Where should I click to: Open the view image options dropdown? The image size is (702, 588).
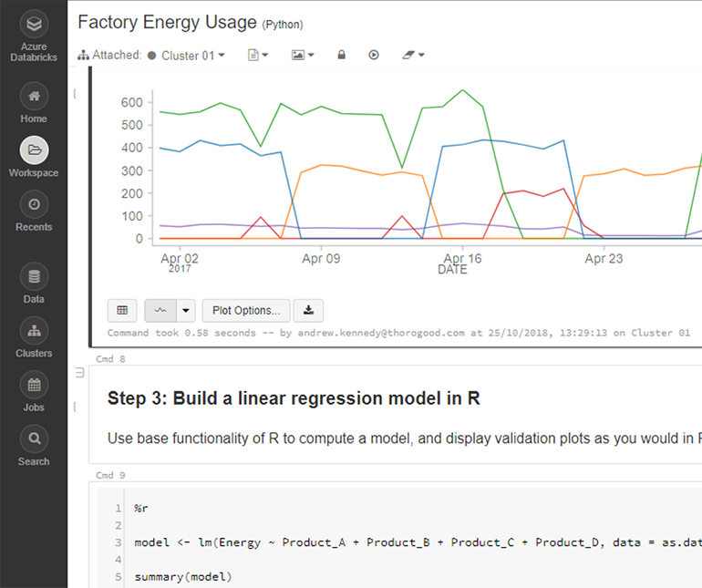point(303,55)
